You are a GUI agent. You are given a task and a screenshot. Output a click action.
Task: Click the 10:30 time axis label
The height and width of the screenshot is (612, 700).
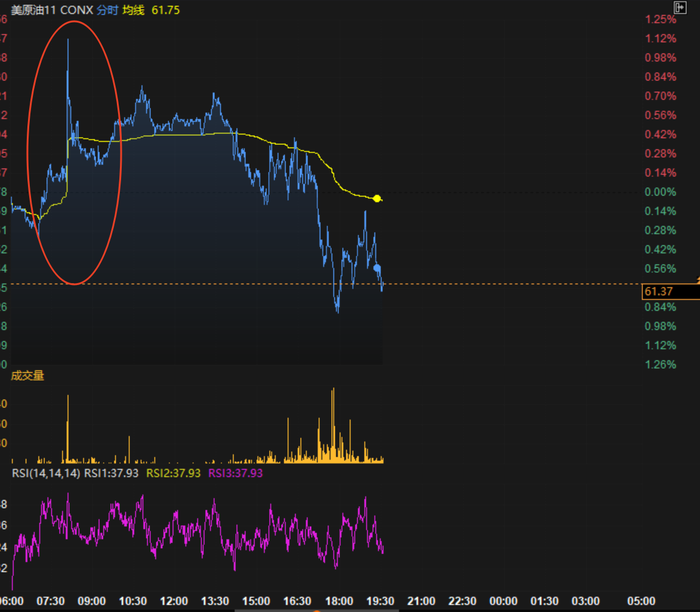click(x=133, y=601)
